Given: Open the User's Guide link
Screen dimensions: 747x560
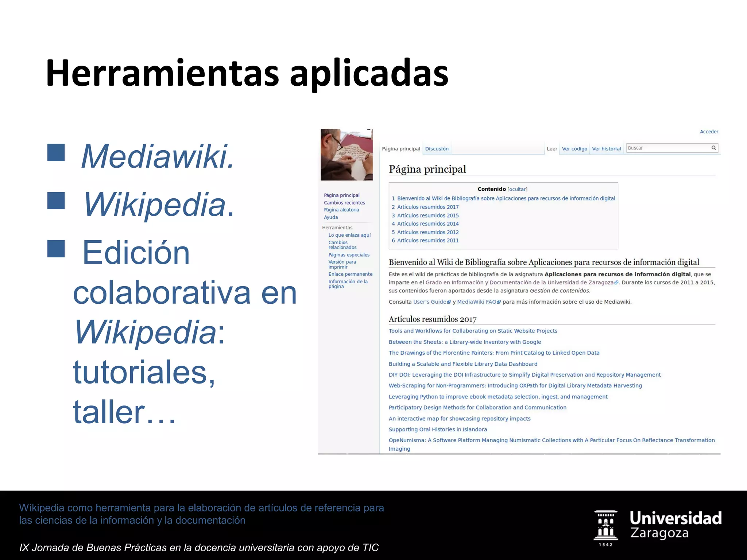Looking at the screenshot, I should point(430,302).
